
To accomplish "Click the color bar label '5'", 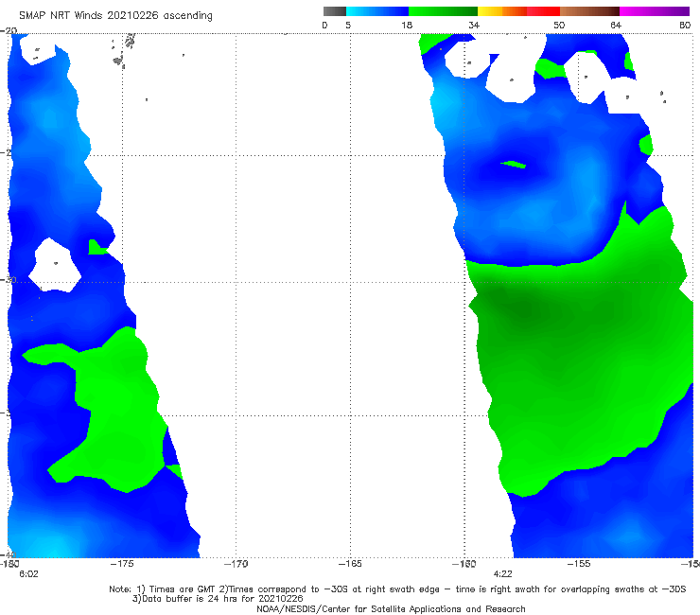I will [348, 25].
